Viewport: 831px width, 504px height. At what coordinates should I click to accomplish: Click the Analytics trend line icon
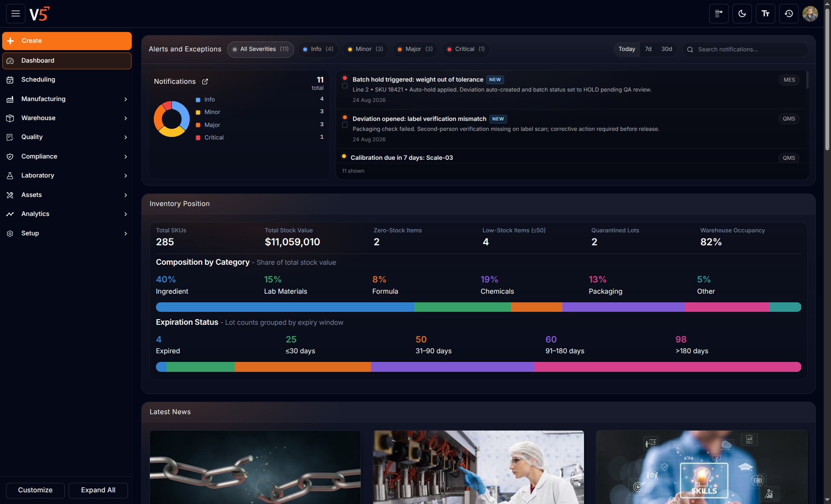pos(10,214)
